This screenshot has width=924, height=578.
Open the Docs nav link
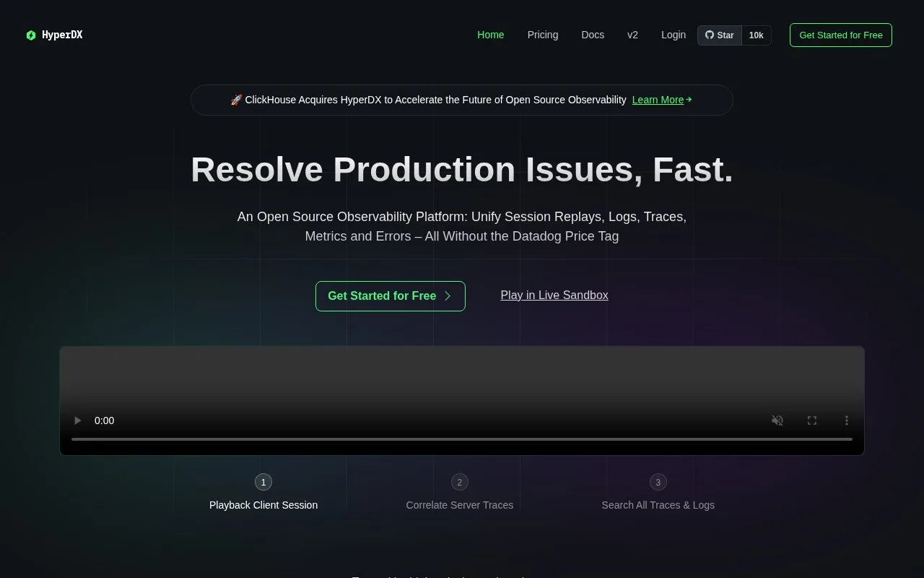point(593,35)
